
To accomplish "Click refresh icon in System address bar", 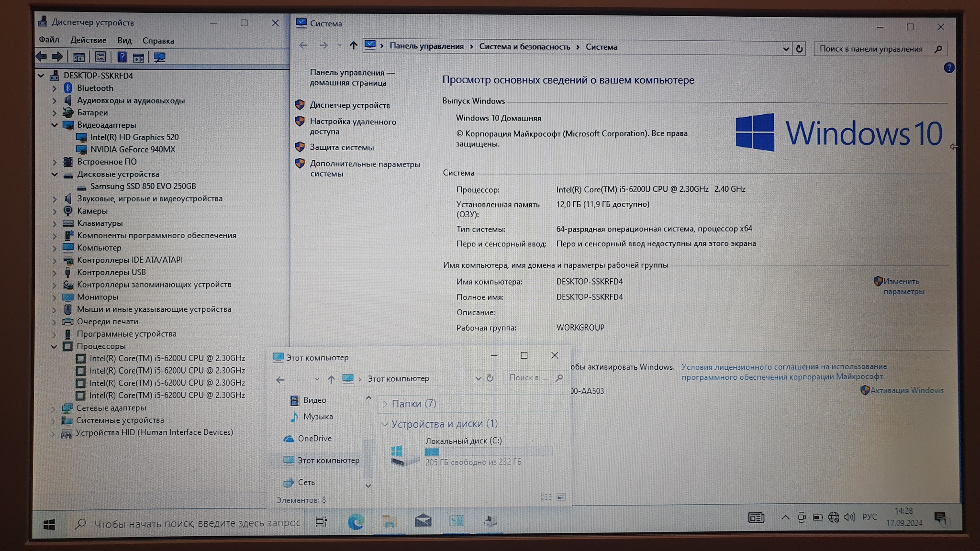I will (799, 49).
